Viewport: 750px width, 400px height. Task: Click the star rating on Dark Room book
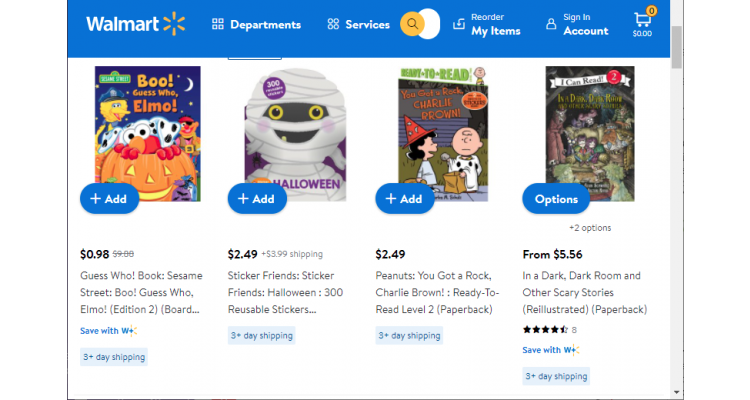[545, 329]
